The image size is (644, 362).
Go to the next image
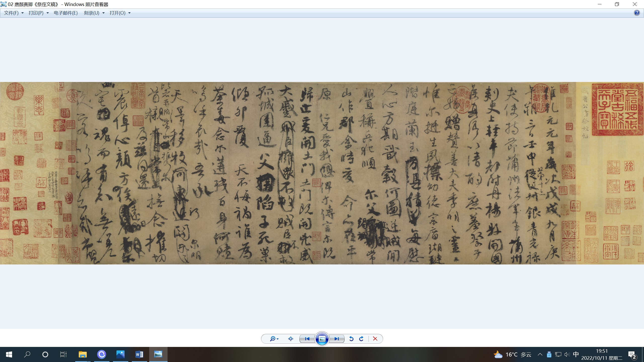337,339
